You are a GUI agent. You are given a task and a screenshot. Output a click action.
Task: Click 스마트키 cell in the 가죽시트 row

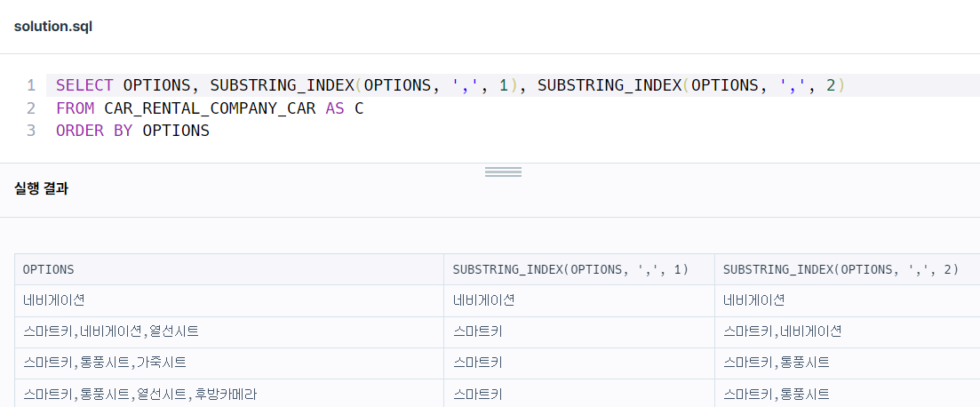[x=579, y=363]
